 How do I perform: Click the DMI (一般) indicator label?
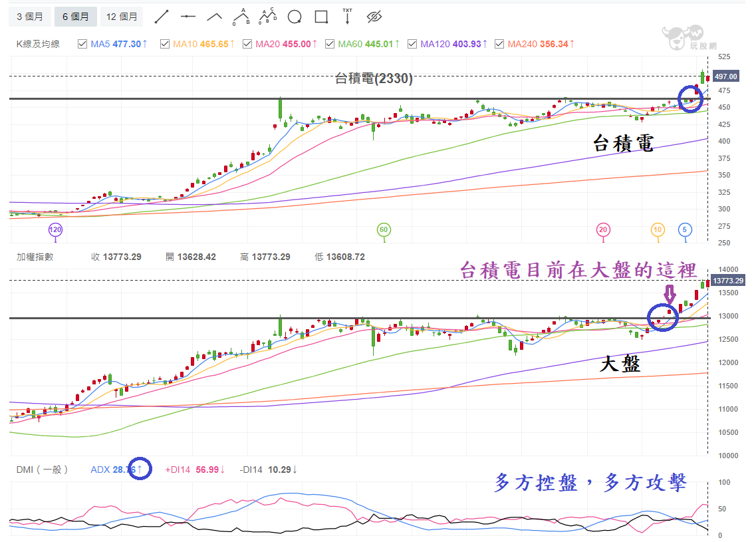tap(42, 470)
